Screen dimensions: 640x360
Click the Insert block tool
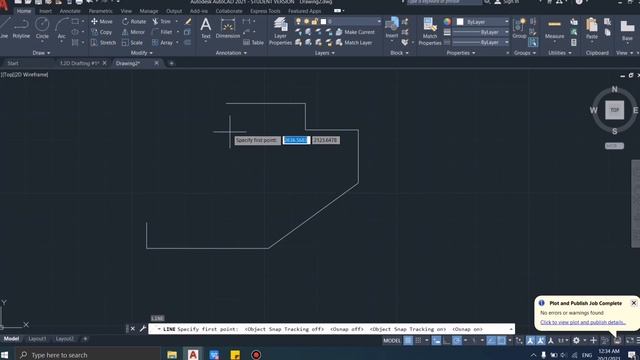(x=392, y=28)
